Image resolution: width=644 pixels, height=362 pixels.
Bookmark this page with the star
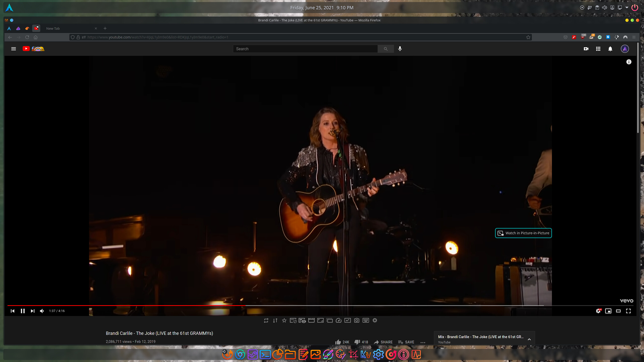point(528,37)
